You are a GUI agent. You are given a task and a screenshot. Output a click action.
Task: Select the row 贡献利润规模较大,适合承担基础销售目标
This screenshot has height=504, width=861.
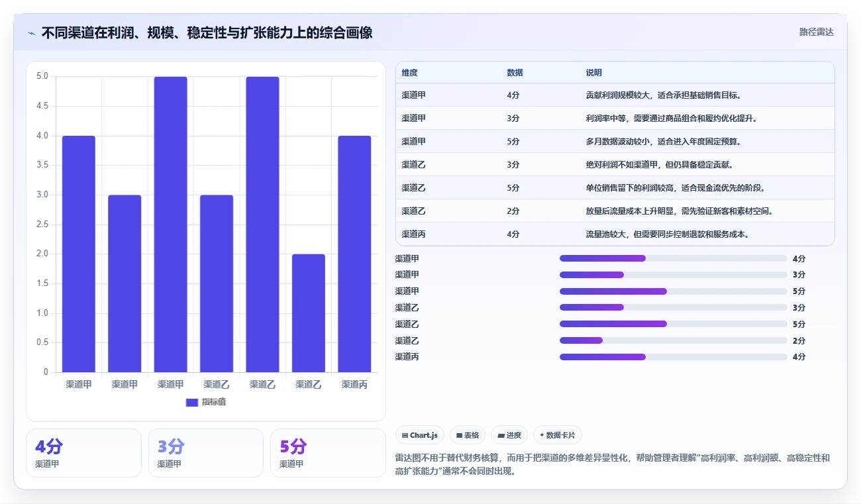pos(615,95)
